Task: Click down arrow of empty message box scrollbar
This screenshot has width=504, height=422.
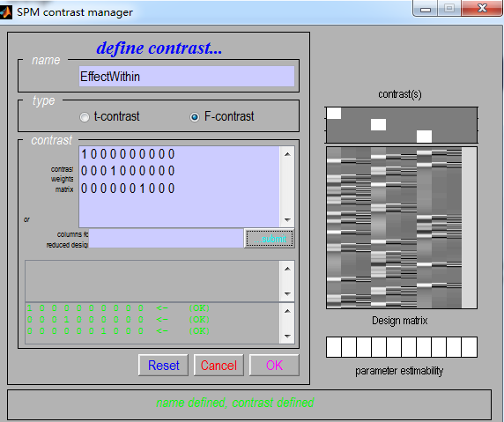Action: [x=287, y=293]
